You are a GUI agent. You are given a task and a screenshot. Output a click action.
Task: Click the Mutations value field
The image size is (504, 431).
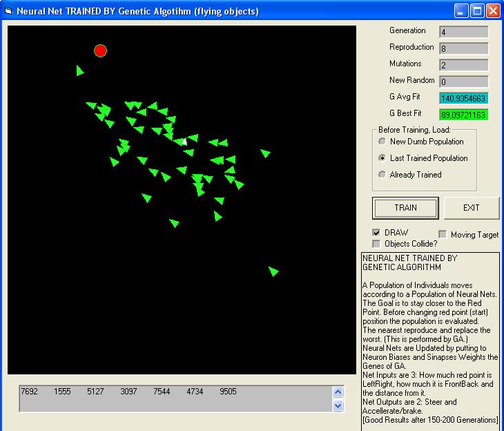click(x=463, y=65)
